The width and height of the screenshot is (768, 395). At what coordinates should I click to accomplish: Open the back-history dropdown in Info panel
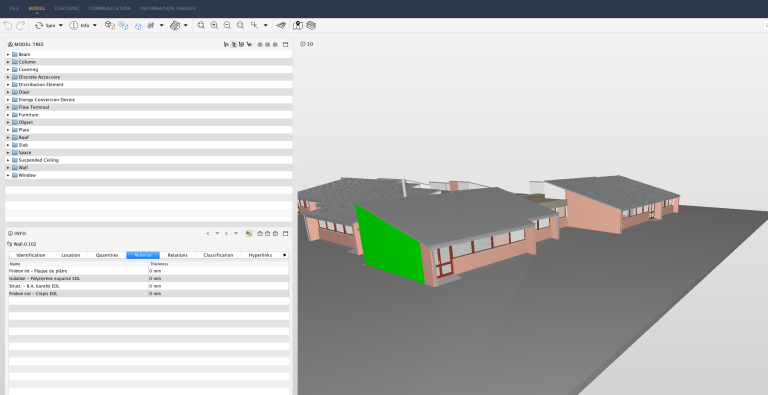[x=217, y=233]
